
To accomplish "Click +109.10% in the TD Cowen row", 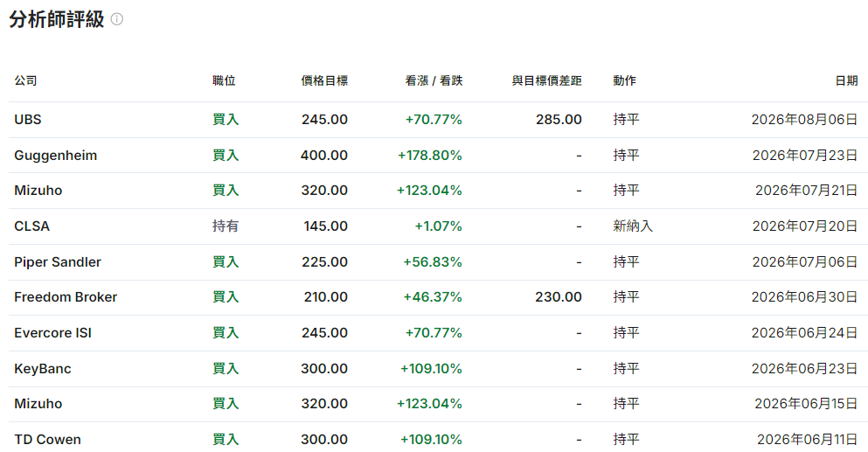I will coord(431,440).
